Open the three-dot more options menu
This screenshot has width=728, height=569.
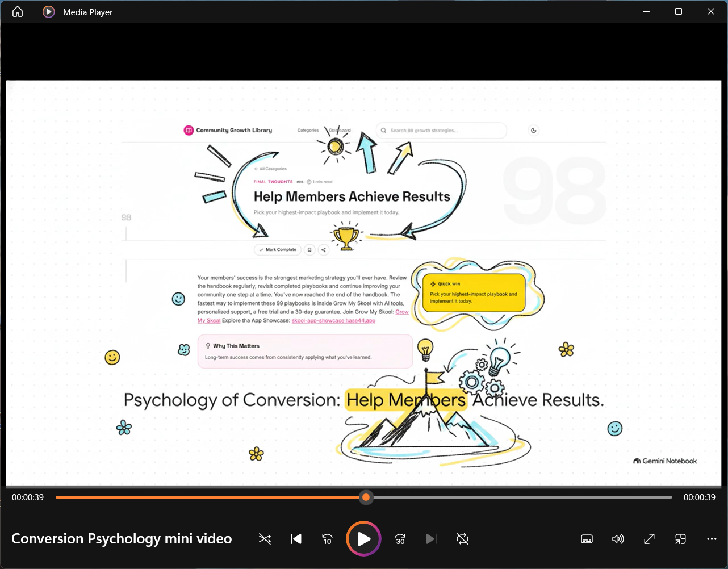(712, 539)
